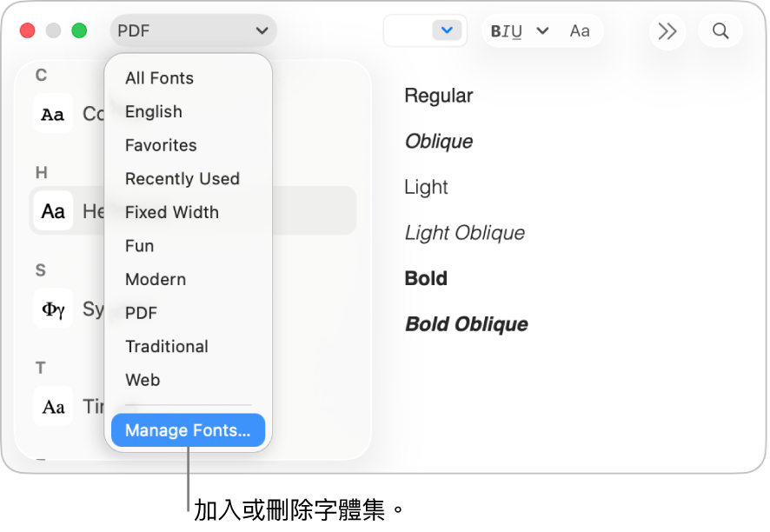
Task: Click the search magnifier icon
Action: tap(720, 31)
